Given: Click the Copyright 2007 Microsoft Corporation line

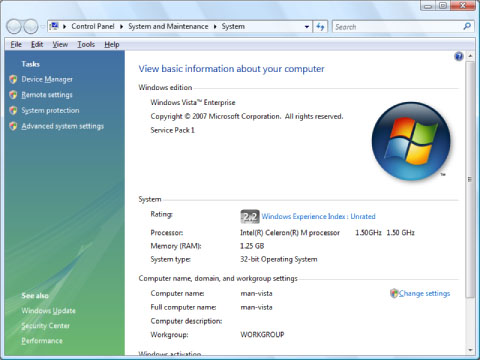Looking at the screenshot, I should point(247,116).
